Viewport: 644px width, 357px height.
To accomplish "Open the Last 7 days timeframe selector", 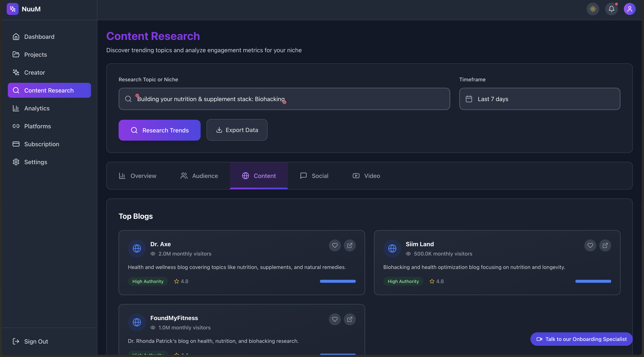I will (x=539, y=99).
